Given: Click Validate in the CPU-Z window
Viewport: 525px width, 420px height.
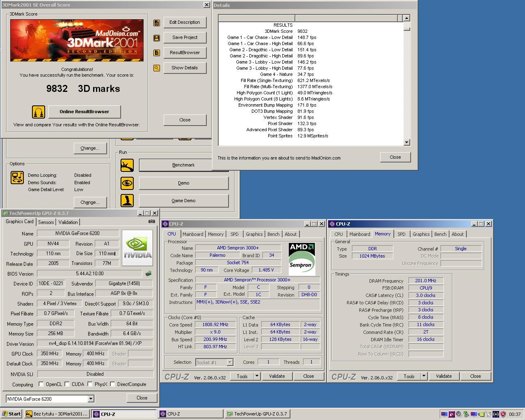Looking at the screenshot, I should 277,376.
